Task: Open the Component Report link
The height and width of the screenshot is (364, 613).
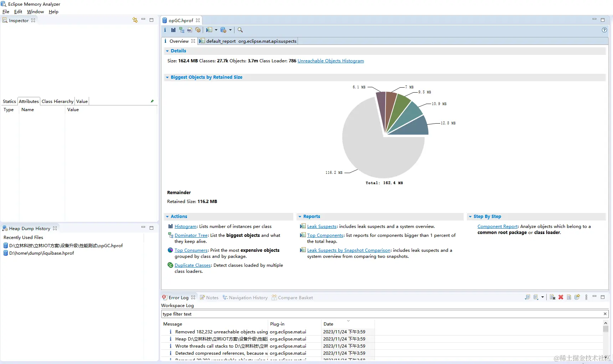Action: pos(498,226)
